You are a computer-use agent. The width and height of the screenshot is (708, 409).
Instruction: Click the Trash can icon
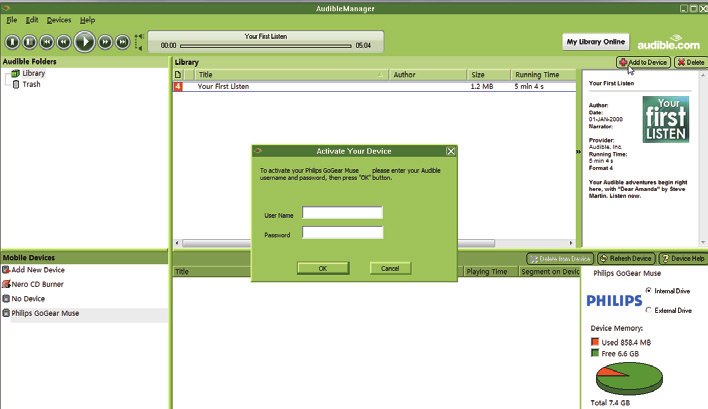tap(16, 84)
